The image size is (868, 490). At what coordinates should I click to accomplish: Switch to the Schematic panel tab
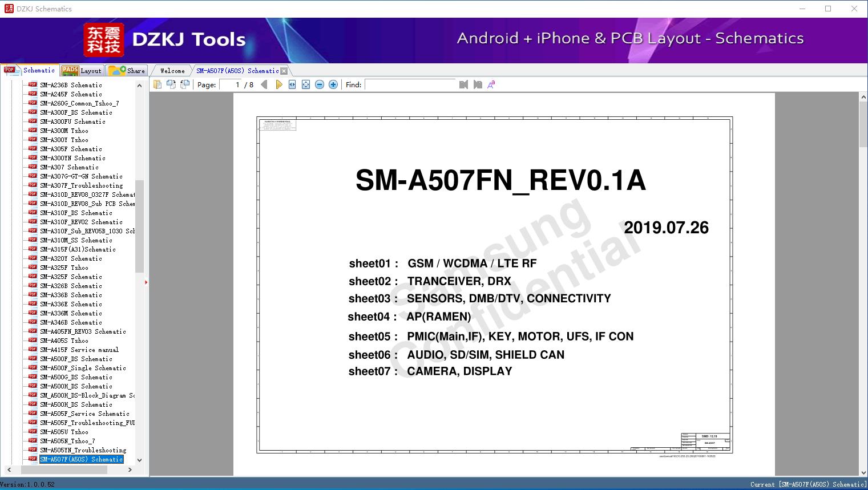coord(29,70)
